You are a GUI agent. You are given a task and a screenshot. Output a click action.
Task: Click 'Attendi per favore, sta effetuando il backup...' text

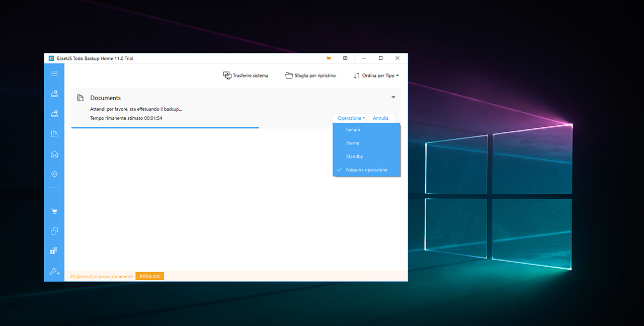[x=136, y=109]
